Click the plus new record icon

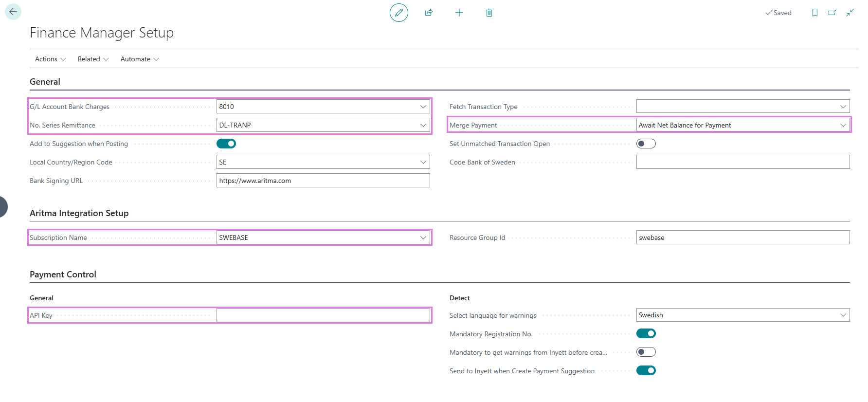pyautogui.click(x=459, y=13)
